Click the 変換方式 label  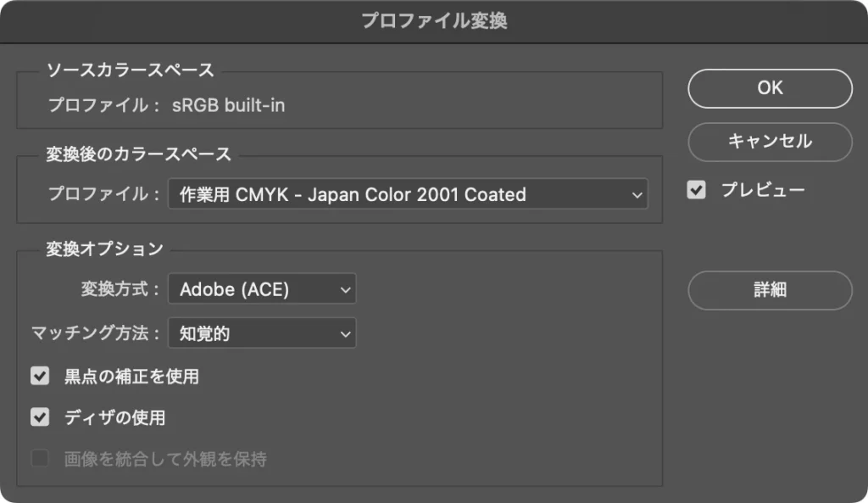click(x=120, y=289)
